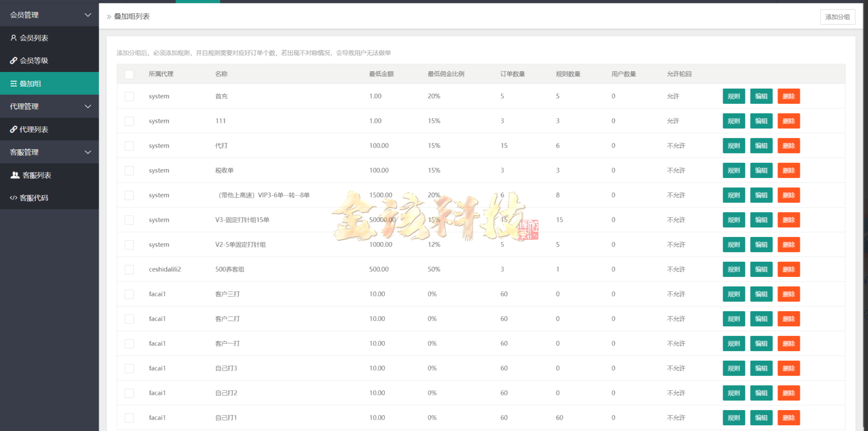Select the green active tab in top navigation
Image resolution: width=868 pixels, height=431 pixels.
198,1
